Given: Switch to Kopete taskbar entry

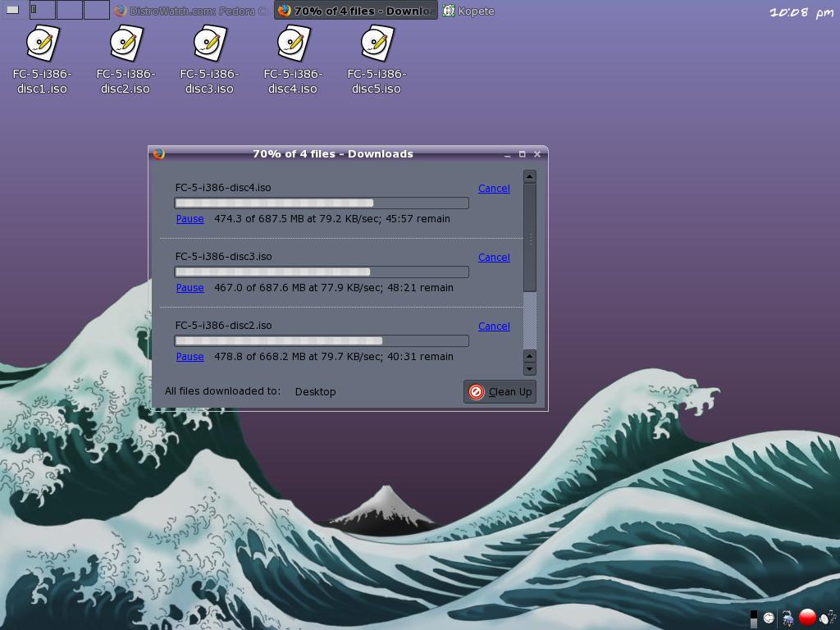Looking at the screenshot, I should [468, 11].
